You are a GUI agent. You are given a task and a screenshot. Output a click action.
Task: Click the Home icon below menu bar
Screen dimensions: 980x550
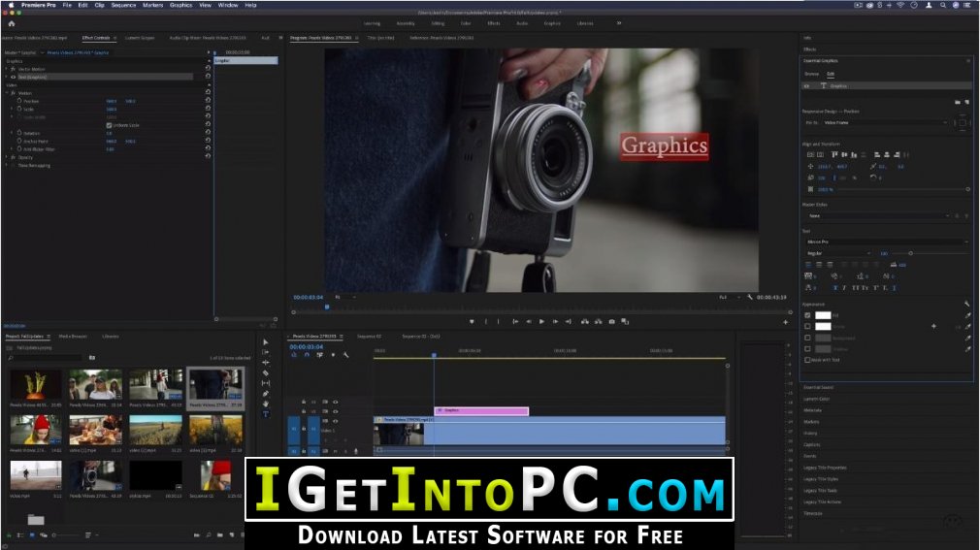pyautogui.click(x=12, y=23)
